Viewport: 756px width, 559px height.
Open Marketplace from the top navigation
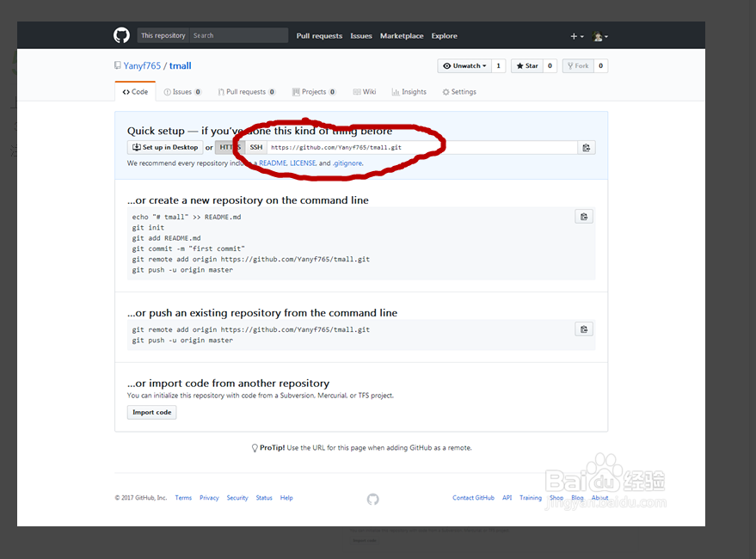click(x=402, y=36)
